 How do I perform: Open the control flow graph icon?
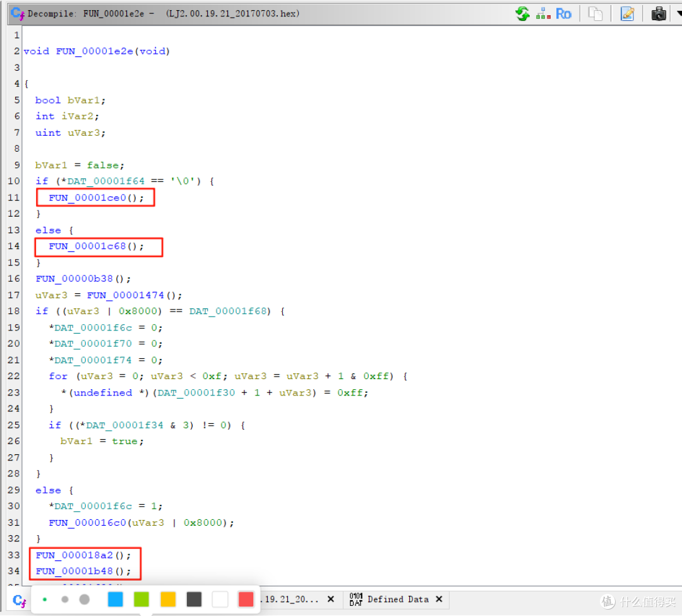coord(543,13)
